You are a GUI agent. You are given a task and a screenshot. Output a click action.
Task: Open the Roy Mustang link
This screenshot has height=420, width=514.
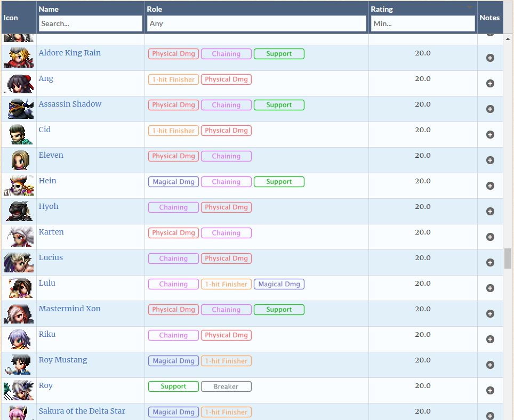(x=63, y=360)
